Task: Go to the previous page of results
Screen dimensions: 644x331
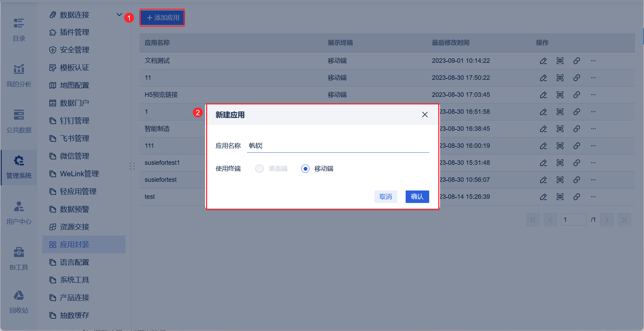Action: 550,220
